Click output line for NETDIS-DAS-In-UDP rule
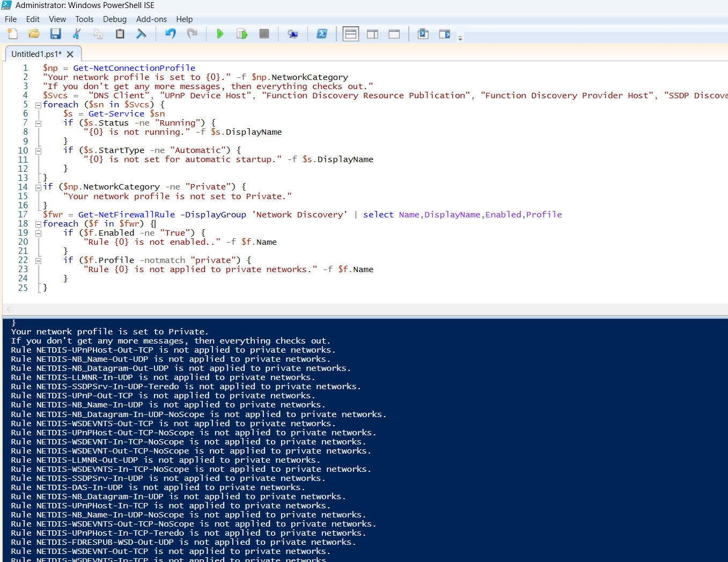Viewport: 728px width, 562px height. [x=158, y=487]
